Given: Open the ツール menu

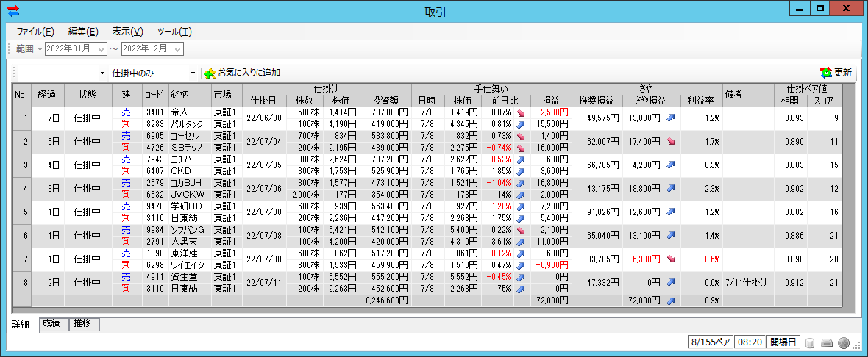Looking at the screenshot, I should 174,32.
